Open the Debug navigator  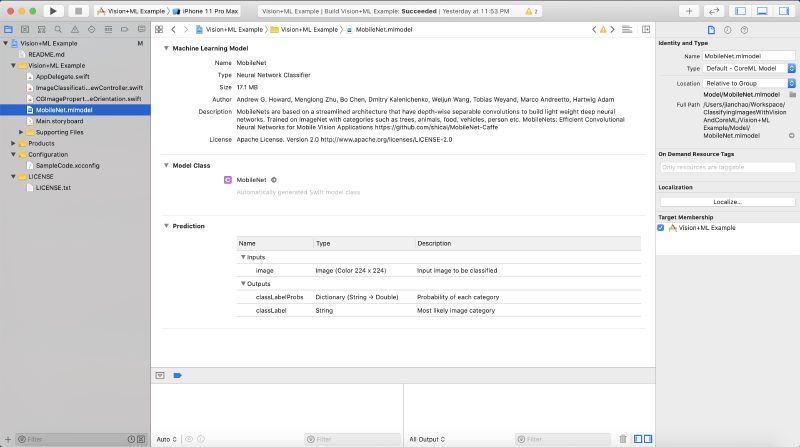pyautogui.click(x=108, y=30)
